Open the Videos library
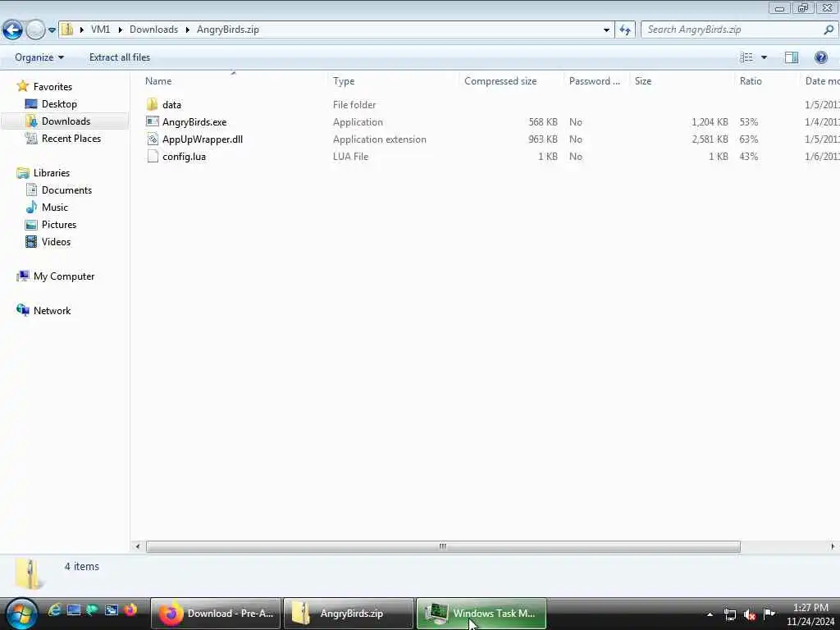Viewport: 840px width, 630px height. tap(56, 242)
